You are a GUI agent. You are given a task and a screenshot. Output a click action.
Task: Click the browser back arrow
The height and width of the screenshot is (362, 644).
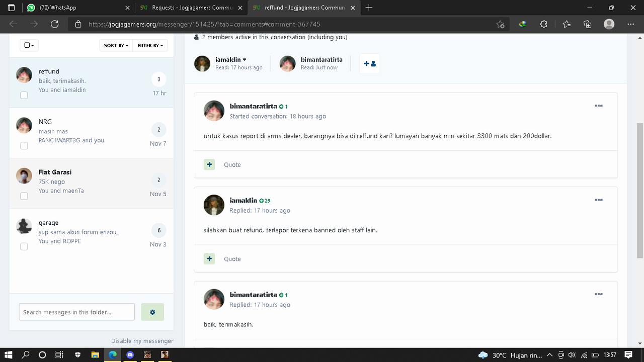point(13,24)
